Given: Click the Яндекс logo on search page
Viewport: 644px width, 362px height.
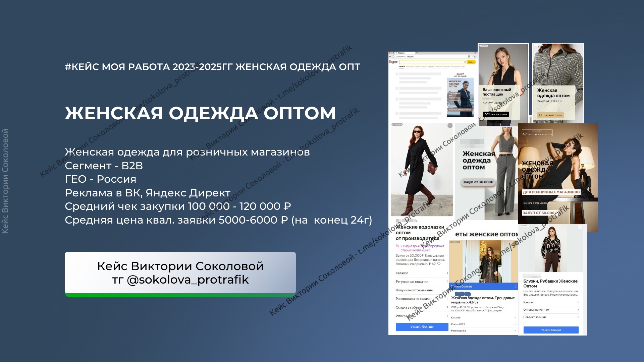Looking at the screenshot, I should [x=393, y=62].
